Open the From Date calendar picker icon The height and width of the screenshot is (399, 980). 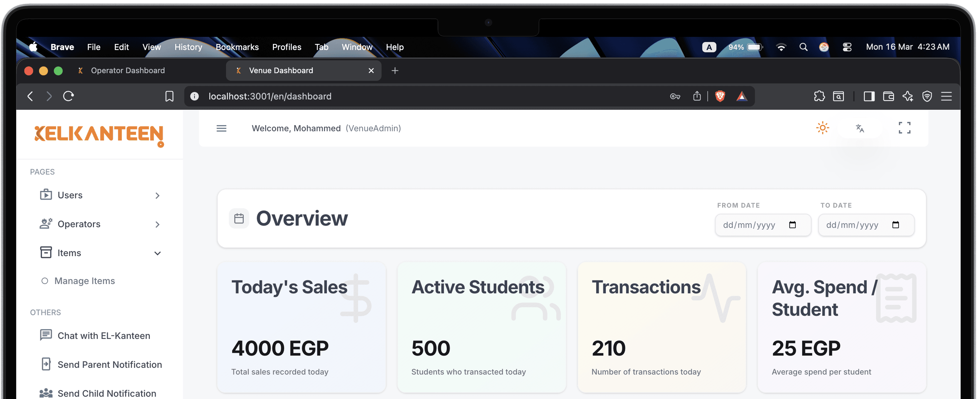point(792,225)
